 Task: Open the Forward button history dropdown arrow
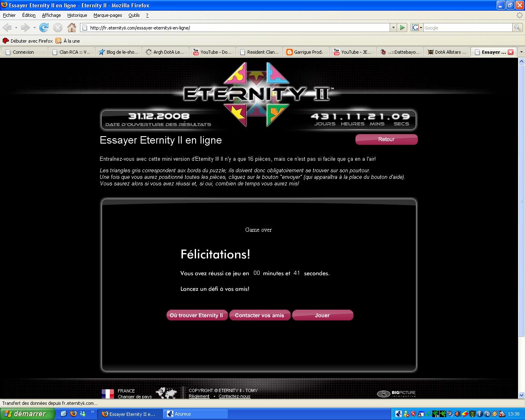coord(34,28)
